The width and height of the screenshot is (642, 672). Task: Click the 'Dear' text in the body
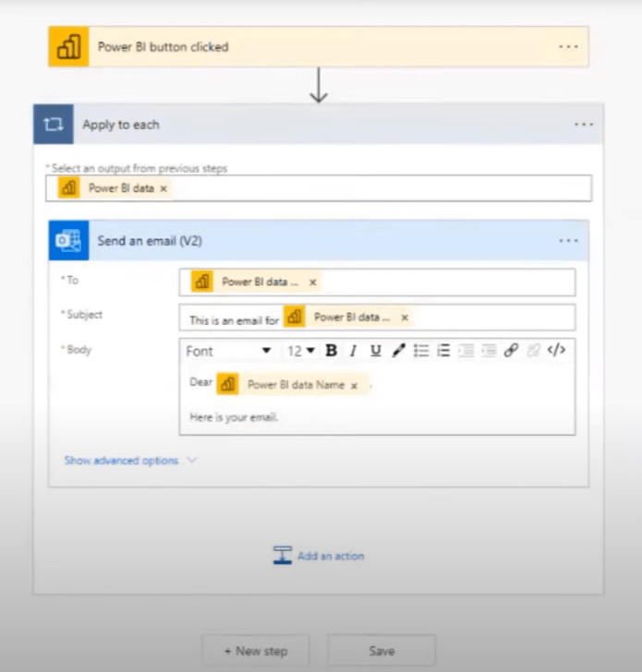200,382
